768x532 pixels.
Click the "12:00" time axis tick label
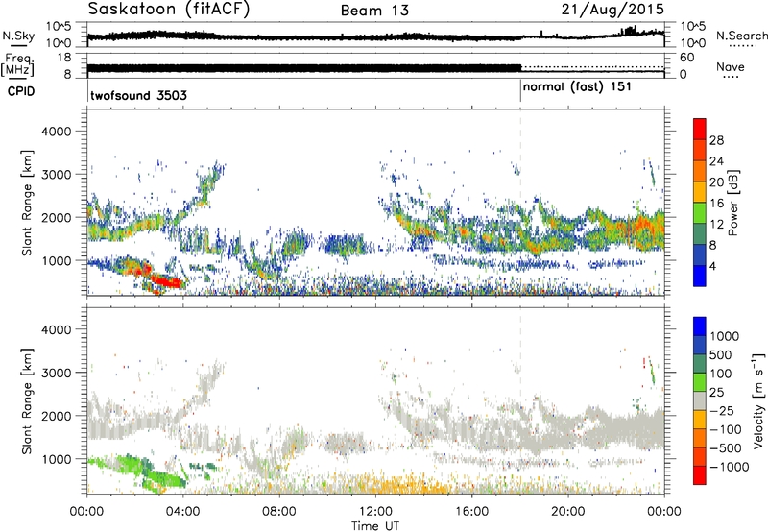(x=375, y=512)
